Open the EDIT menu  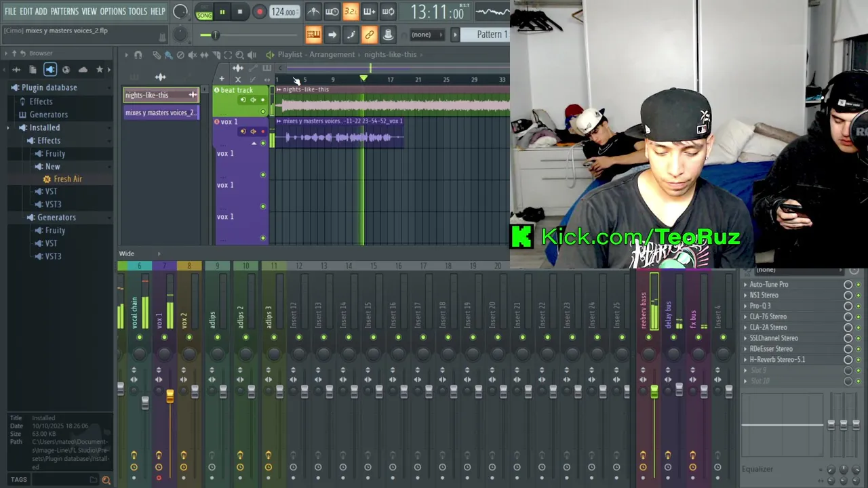click(x=26, y=12)
